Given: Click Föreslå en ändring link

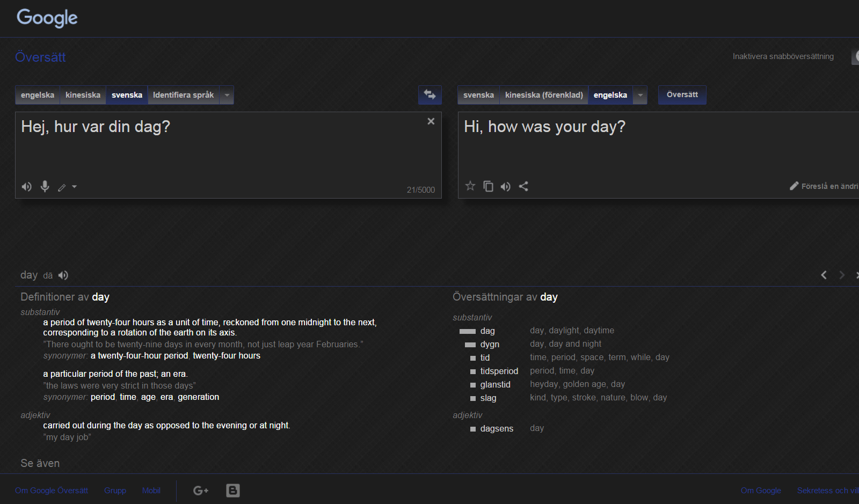Looking at the screenshot, I should click(x=824, y=186).
